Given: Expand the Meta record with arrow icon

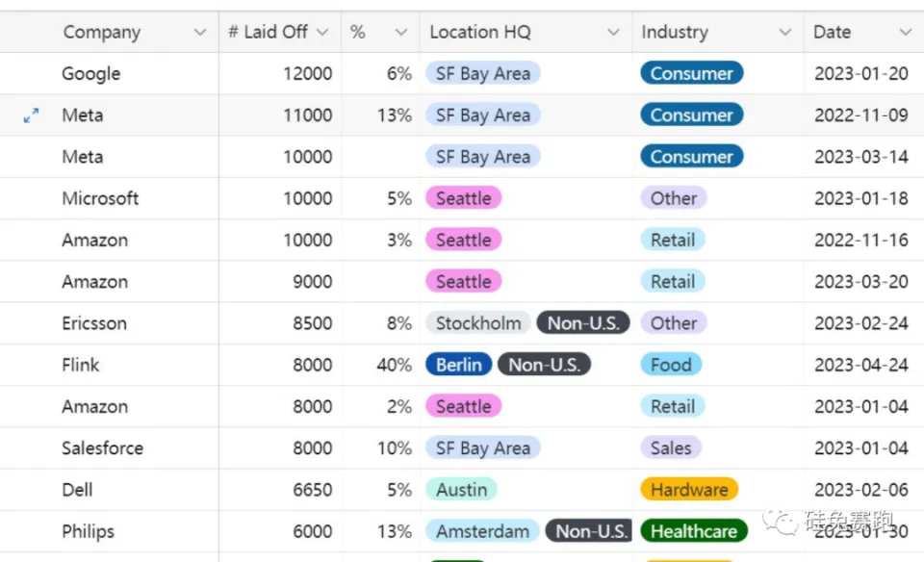Looking at the screenshot, I should 31,115.
